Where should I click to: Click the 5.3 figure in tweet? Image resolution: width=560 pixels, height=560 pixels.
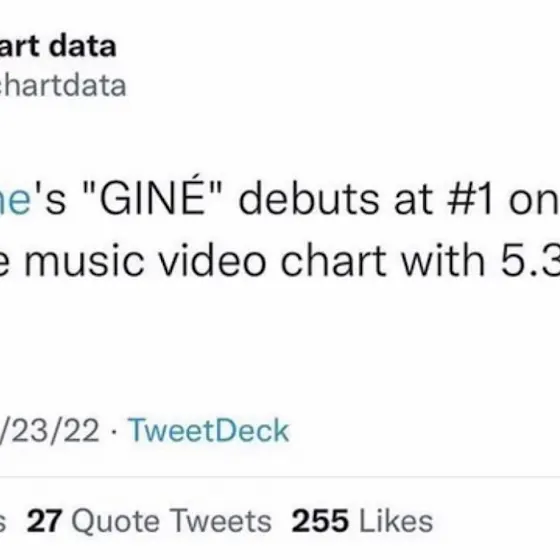tap(530, 260)
